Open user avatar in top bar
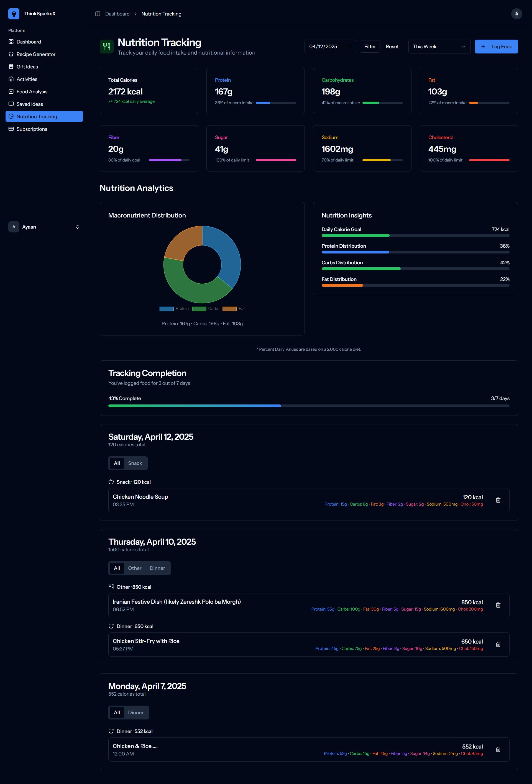Image resolution: width=532 pixels, height=784 pixels. click(516, 14)
